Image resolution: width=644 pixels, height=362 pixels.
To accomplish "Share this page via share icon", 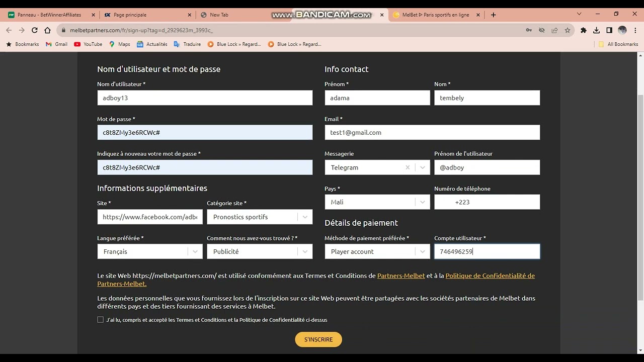I will point(554,30).
